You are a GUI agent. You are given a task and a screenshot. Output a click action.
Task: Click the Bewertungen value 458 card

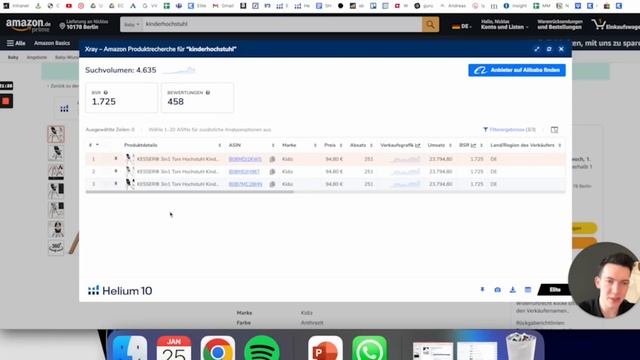point(197,98)
